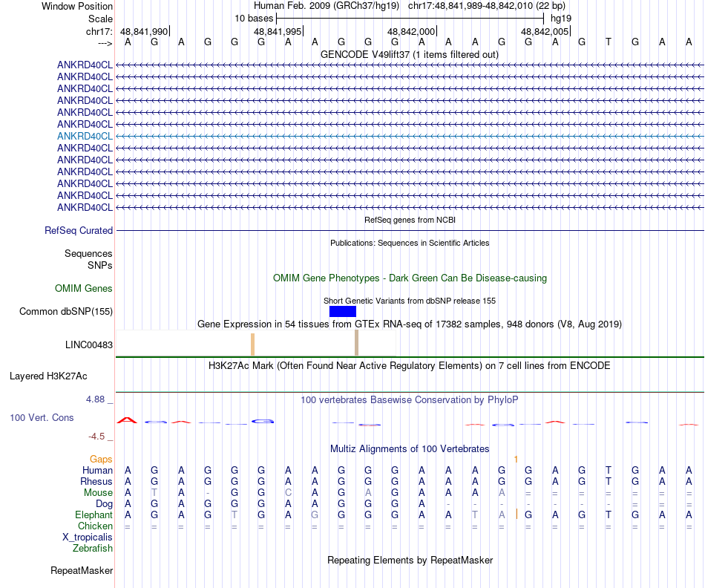Select the Mouse alignment row label
The height and width of the screenshot is (588, 705).
pyautogui.click(x=98, y=493)
